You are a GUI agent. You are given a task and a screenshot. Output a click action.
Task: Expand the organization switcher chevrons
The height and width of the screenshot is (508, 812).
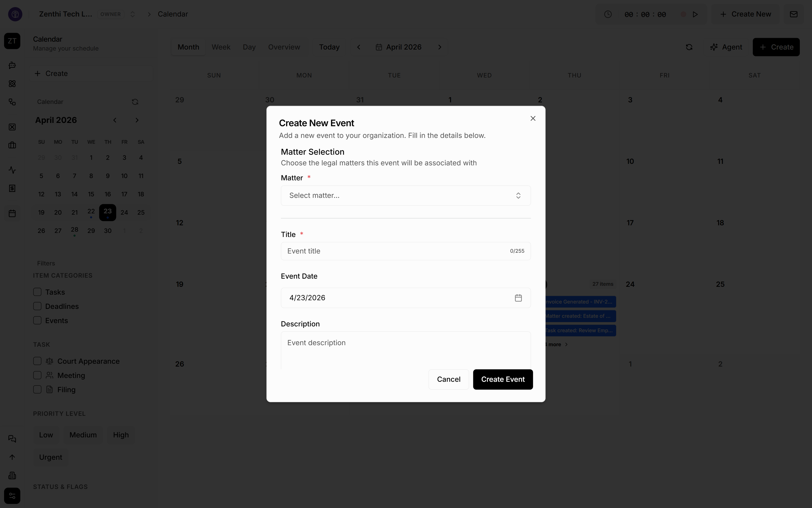point(132,14)
